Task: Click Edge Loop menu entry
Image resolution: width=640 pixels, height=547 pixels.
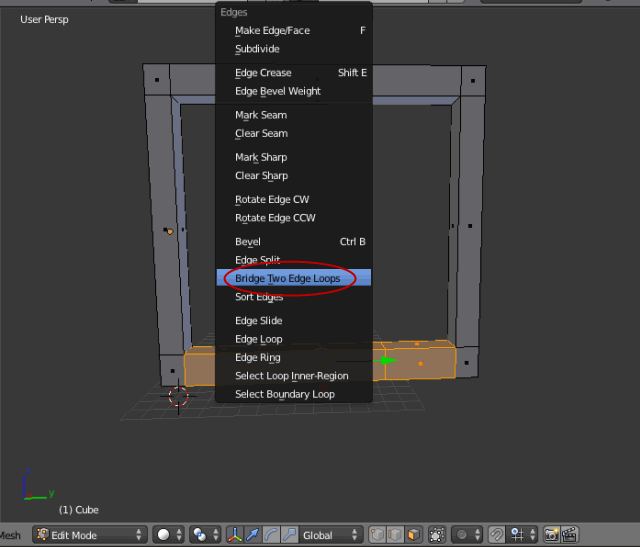Action: pyautogui.click(x=293, y=339)
